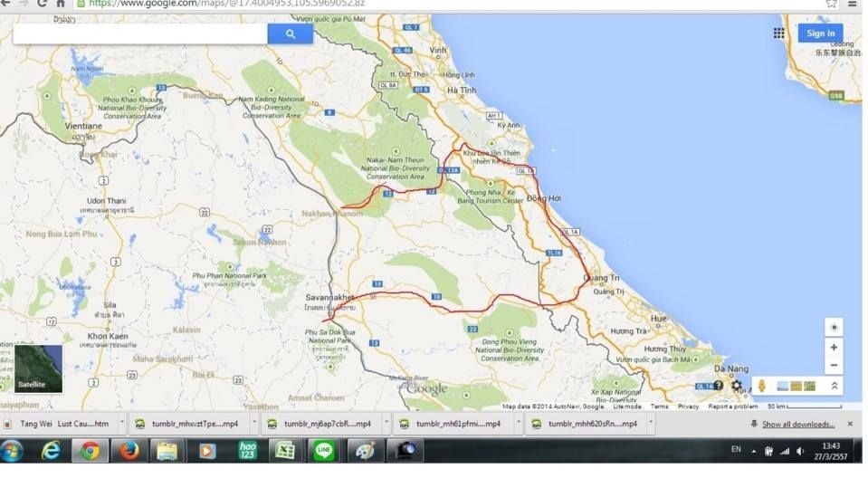Toggle the EN input language indicator

pyautogui.click(x=736, y=449)
